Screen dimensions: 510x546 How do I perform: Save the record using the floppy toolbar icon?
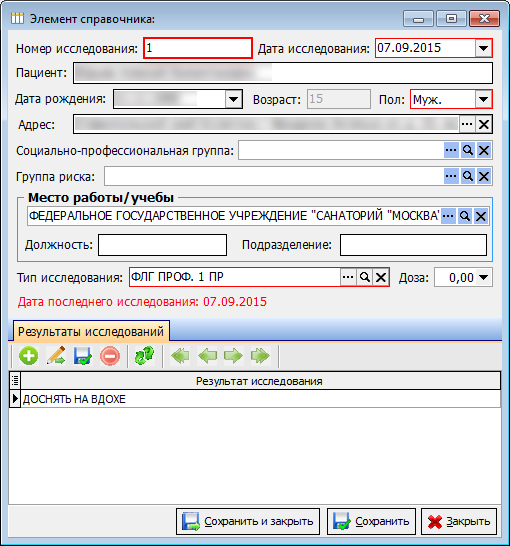(x=83, y=356)
